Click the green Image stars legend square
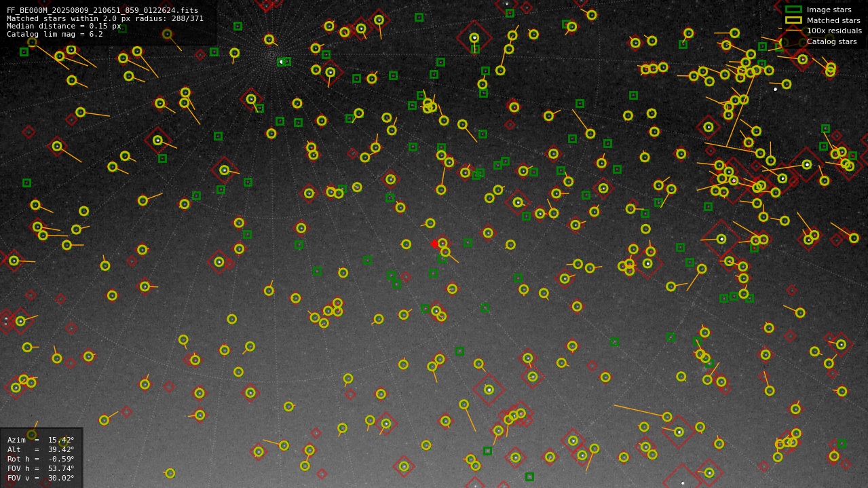Screen dimensions: 868x488 [793, 10]
